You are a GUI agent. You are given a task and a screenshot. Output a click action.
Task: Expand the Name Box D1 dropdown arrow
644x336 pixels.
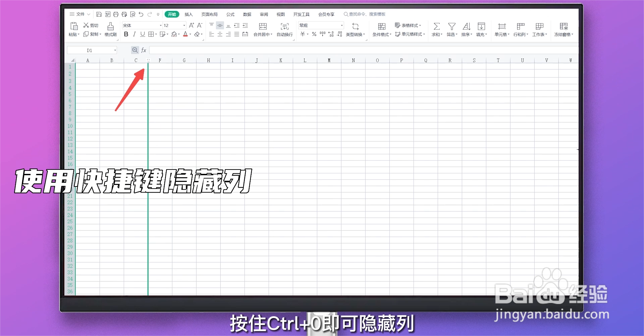coord(115,50)
